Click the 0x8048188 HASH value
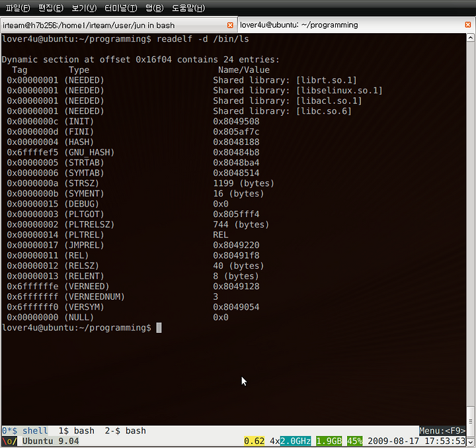 [x=236, y=142]
